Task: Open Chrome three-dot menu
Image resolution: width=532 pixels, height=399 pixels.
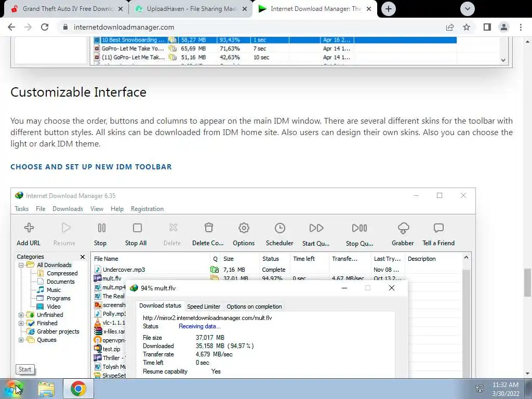Action: pyautogui.click(x=521, y=27)
